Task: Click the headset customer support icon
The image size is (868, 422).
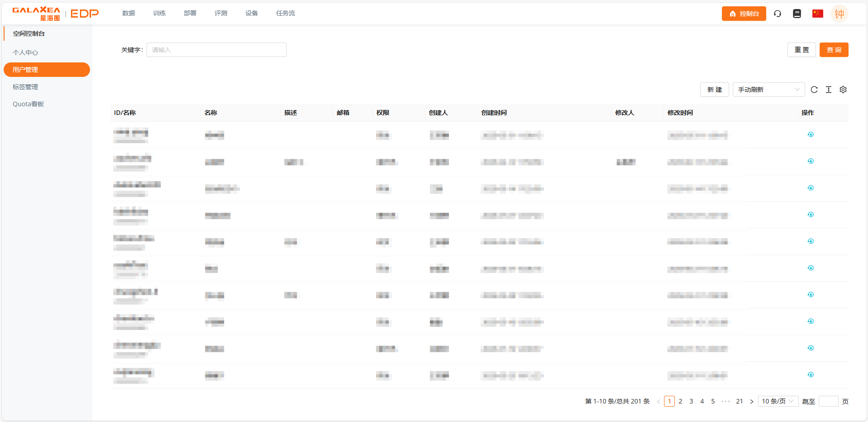Action: point(778,14)
